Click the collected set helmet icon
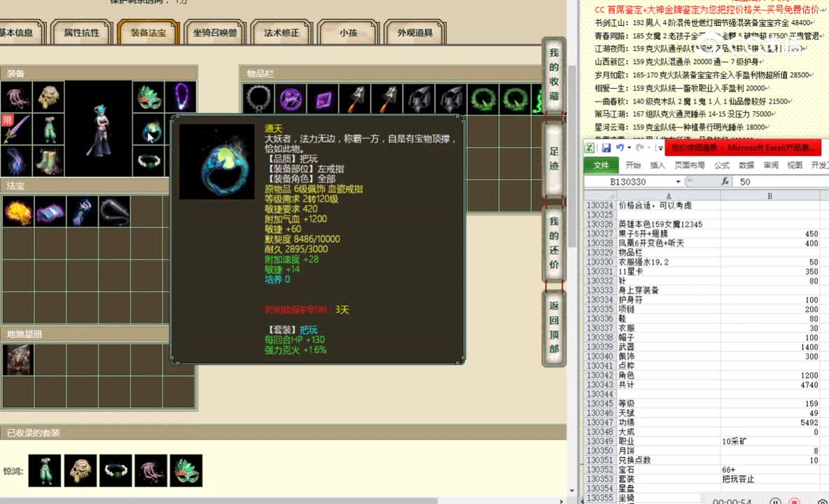 (81, 470)
